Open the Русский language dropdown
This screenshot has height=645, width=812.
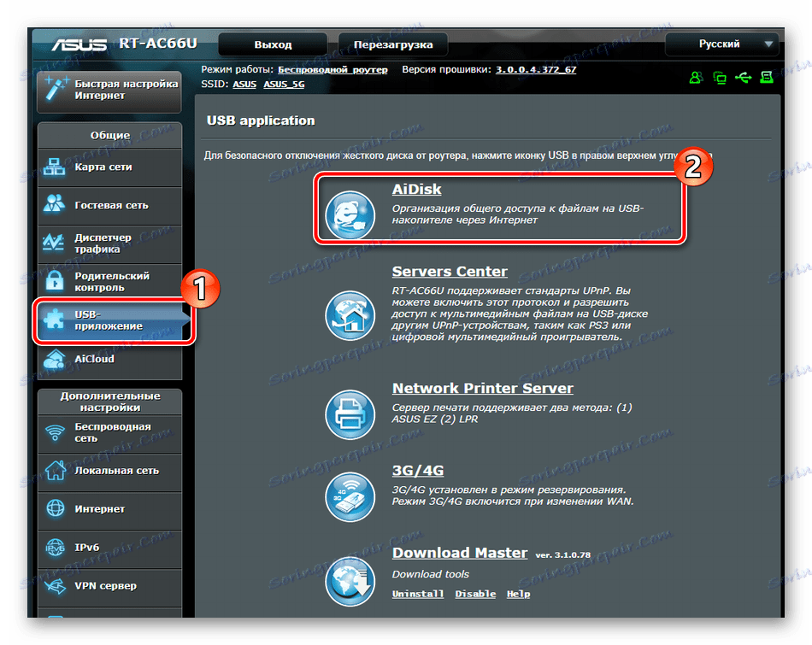722,44
